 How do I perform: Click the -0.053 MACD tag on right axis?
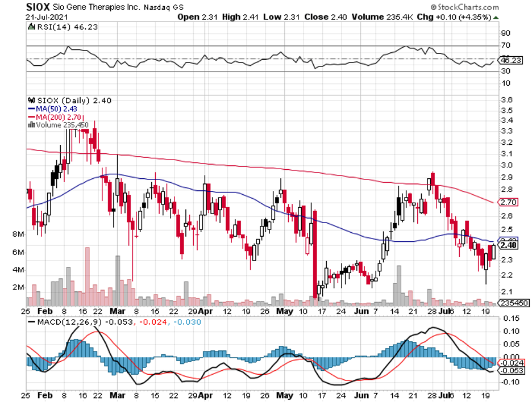click(x=512, y=370)
